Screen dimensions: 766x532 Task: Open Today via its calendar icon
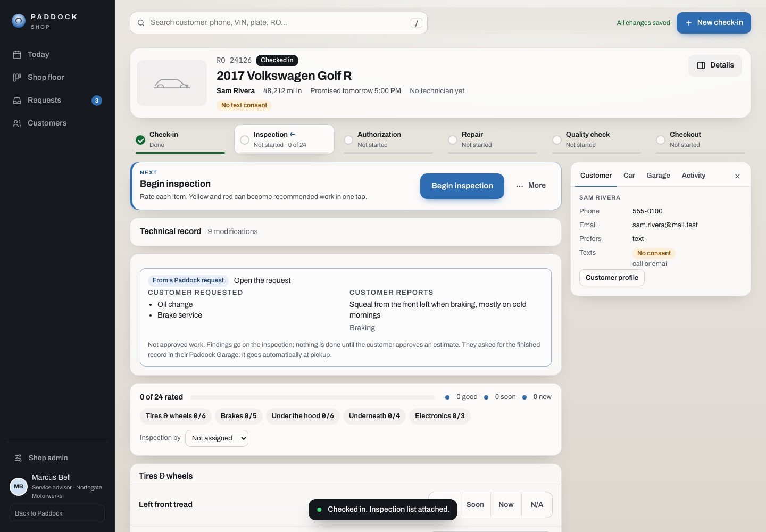(17, 55)
